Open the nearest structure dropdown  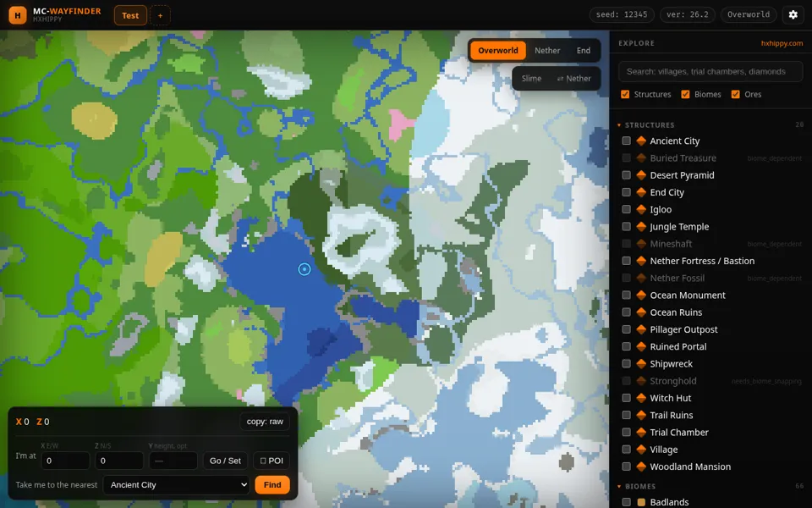177,484
